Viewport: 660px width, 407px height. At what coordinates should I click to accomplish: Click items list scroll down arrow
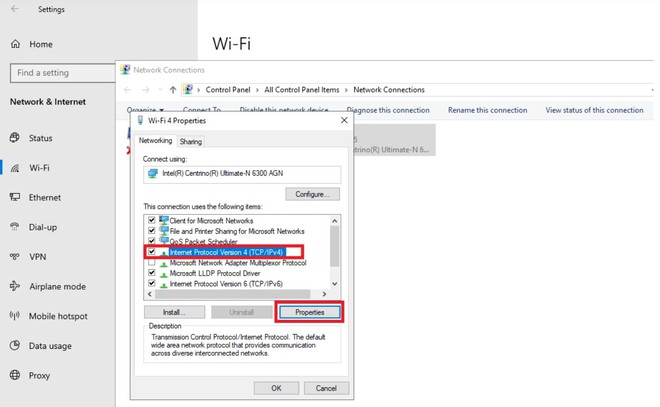click(335, 284)
